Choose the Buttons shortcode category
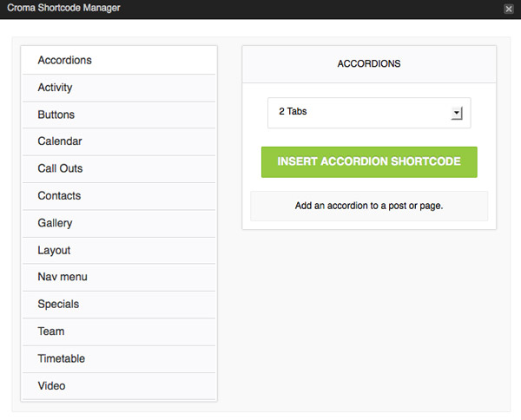 tap(119, 115)
